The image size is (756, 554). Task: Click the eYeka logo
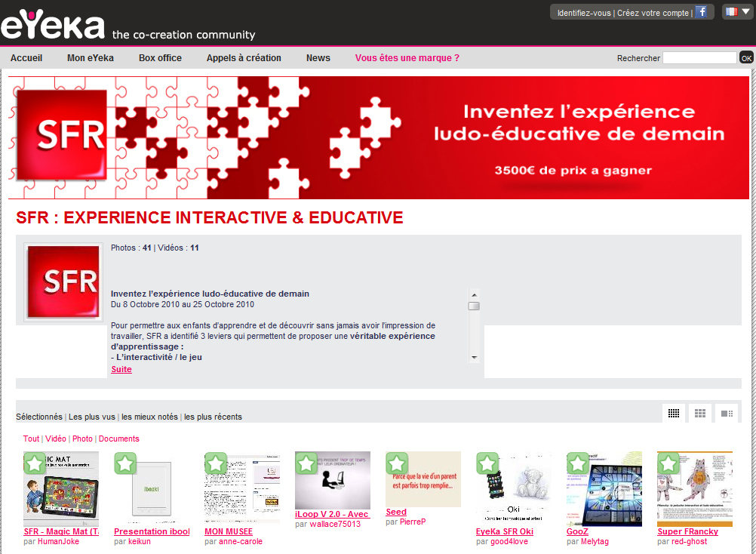pos(53,24)
